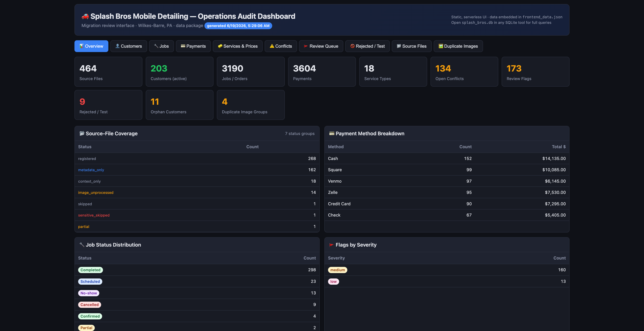Screen dimensions: 644x331
Task: Open the 464 Source Files card
Action: coord(108,72)
